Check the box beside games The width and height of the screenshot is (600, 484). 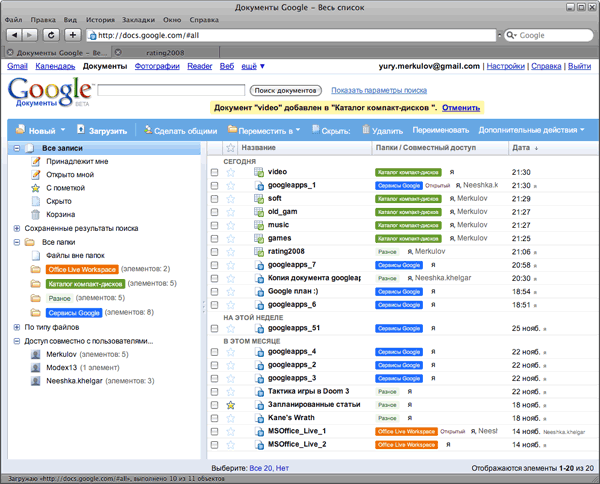point(214,238)
